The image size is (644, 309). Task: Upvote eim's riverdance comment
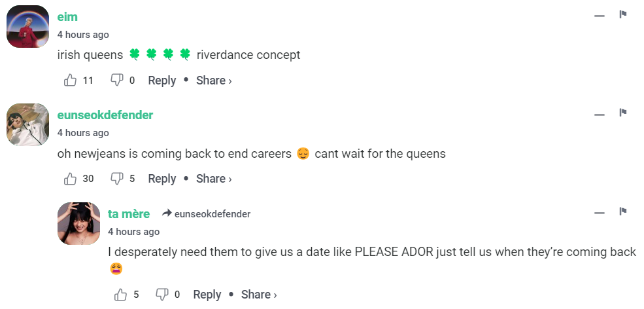pyautogui.click(x=71, y=81)
